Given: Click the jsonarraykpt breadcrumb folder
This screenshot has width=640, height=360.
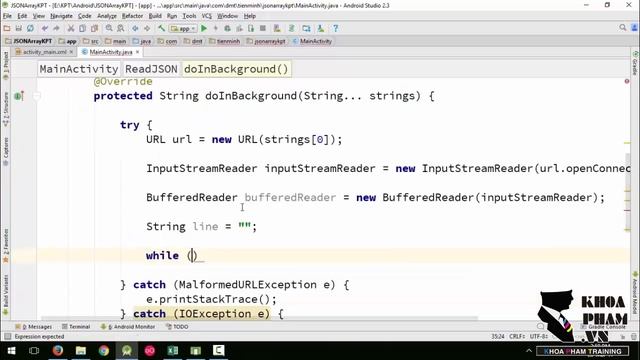Looking at the screenshot, I should 266,41.
